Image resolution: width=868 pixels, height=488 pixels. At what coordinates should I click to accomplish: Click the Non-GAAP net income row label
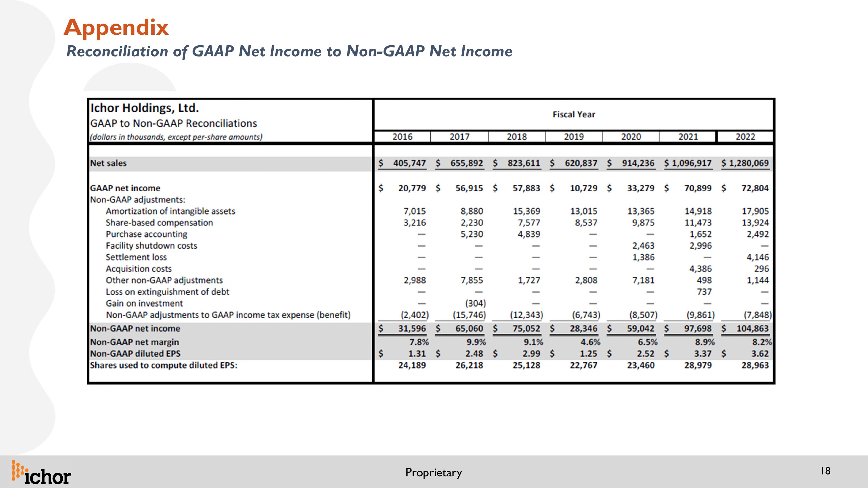pyautogui.click(x=135, y=329)
